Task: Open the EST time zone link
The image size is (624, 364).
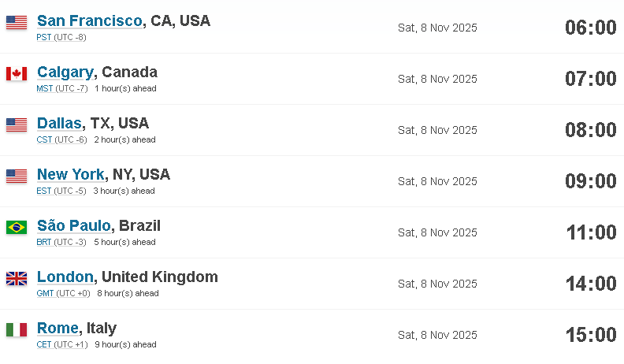Action: (x=44, y=191)
